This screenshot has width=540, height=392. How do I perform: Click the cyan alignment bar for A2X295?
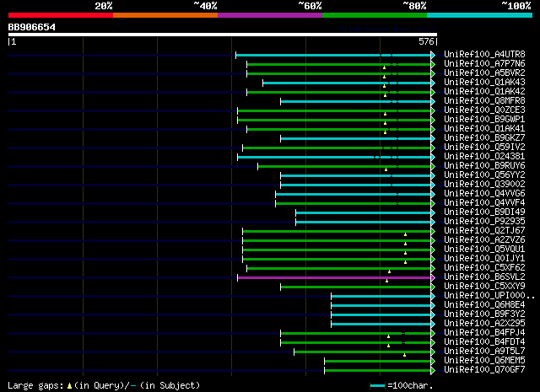tap(381, 325)
